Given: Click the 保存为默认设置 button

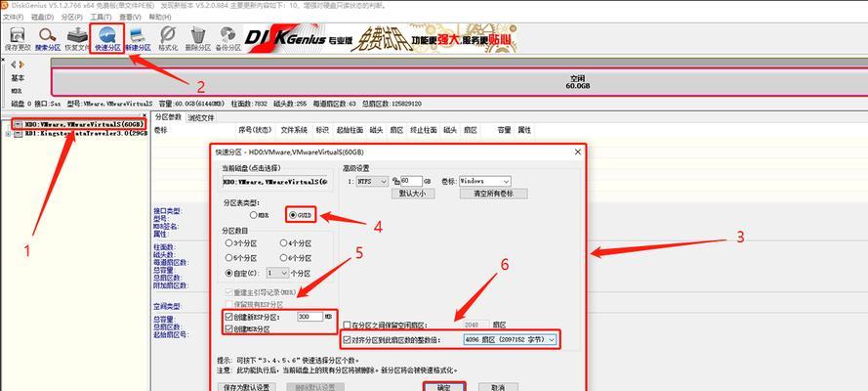Looking at the screenshot, I should (246, 386).
